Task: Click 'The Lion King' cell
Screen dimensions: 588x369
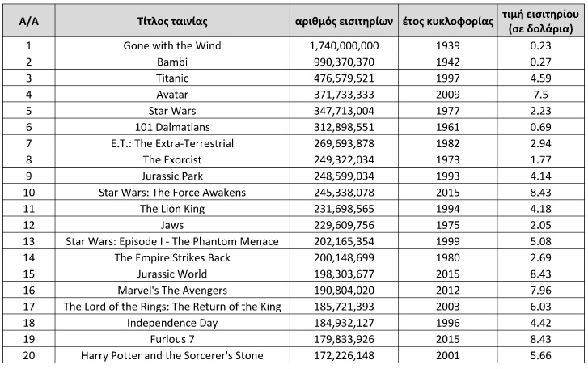Action: [171, 209]
